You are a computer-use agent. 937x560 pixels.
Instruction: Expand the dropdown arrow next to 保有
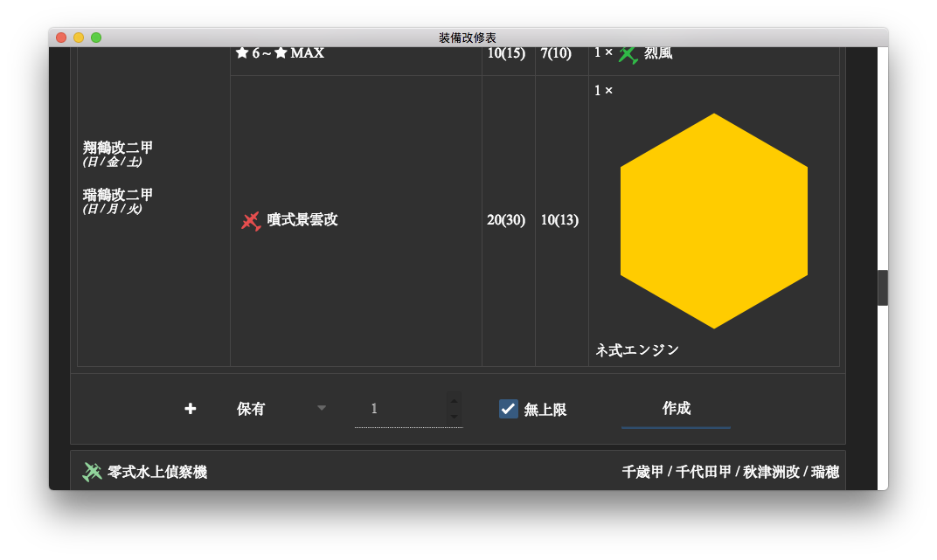tap(322, 408)
